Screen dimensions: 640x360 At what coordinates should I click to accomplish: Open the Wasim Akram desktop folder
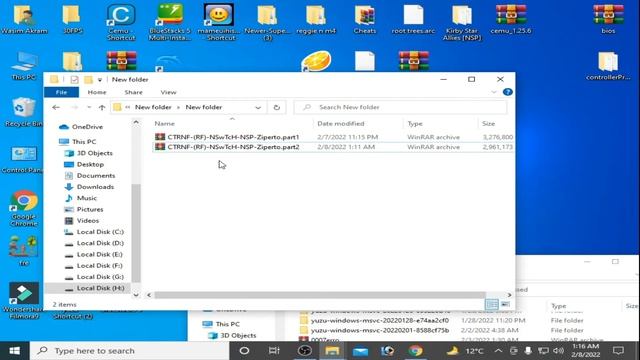pyautogui.click(x=24, y=19)
